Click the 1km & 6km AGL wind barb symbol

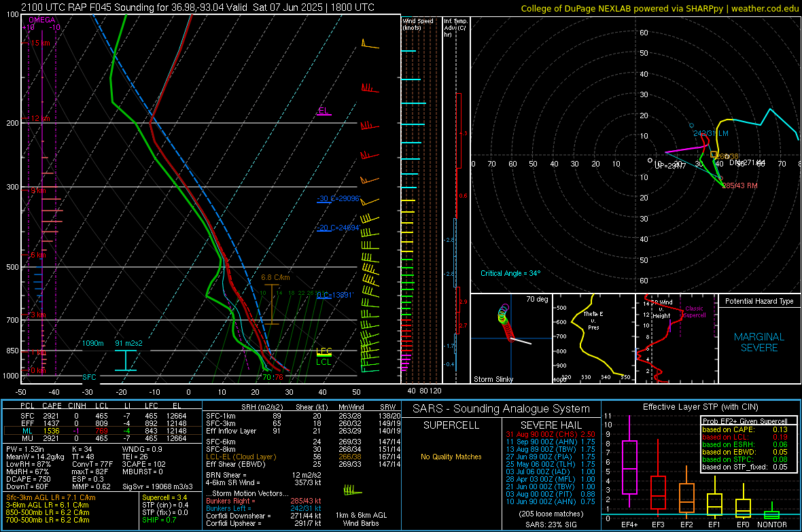353,491
